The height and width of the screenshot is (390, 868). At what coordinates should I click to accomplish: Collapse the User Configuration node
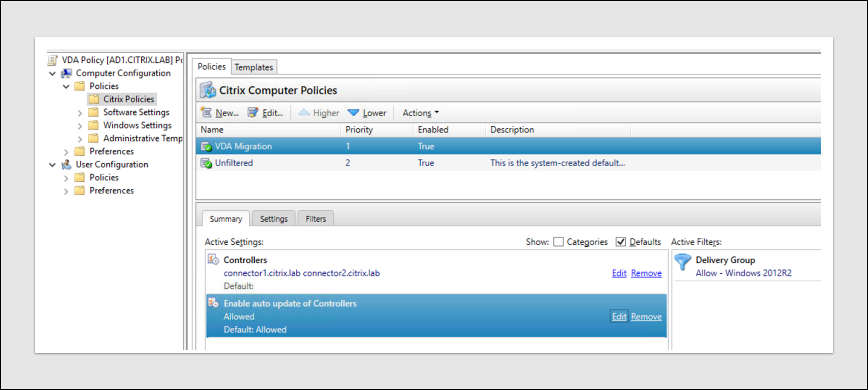coord(53,164)
